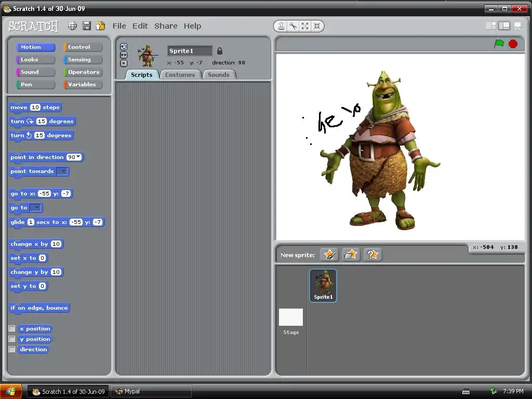Select the Looks block category
Screen dimensions: 532x399
pyautogui.click(x=36, y=60)
